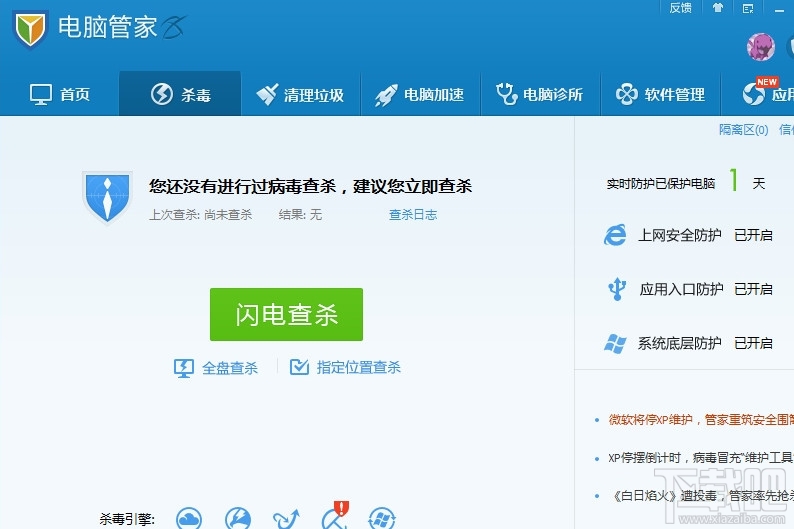Click the 系统底层防护 label
The image size is (794, 529).
[680, 343]
